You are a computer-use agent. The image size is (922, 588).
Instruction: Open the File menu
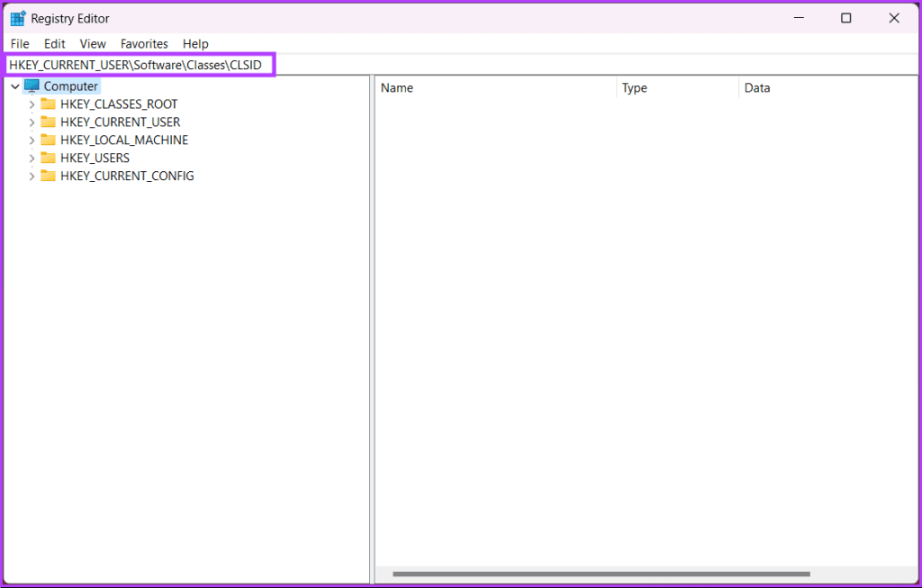point(19,43)
